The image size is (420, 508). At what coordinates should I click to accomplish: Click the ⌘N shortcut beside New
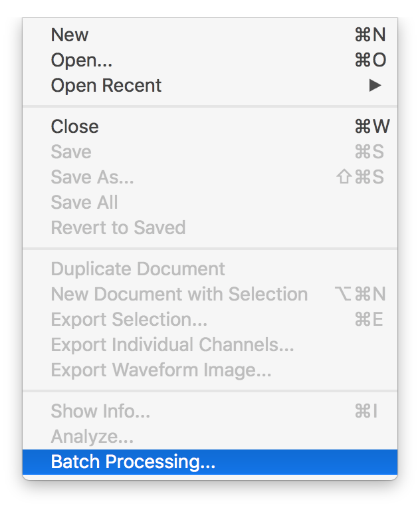[370, 35]
